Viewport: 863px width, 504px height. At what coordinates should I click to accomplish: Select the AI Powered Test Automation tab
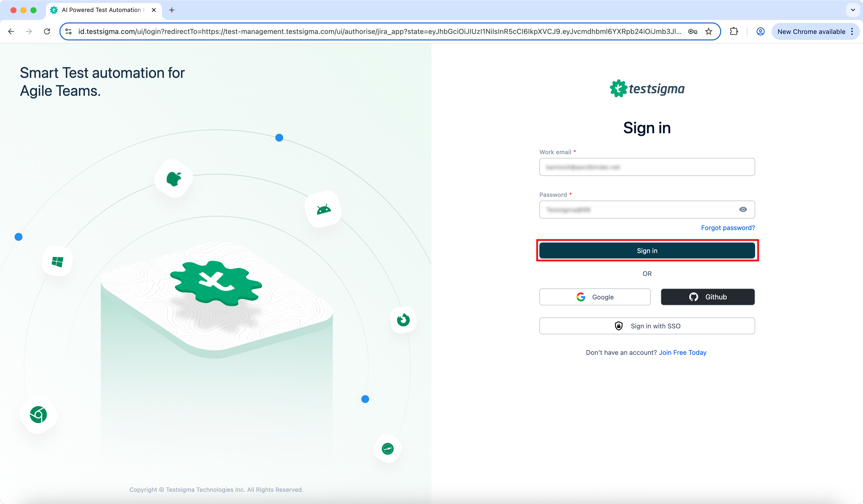[101, 10]
